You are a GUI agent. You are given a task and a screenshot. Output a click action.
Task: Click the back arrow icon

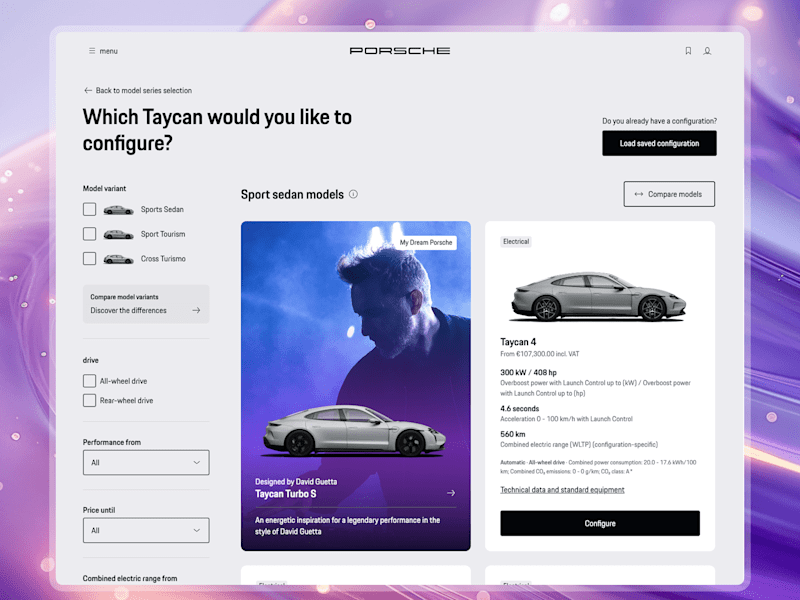[88, 90]
